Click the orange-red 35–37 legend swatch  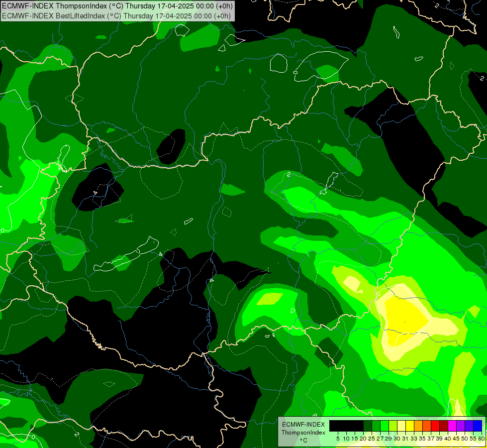[427, 426]
